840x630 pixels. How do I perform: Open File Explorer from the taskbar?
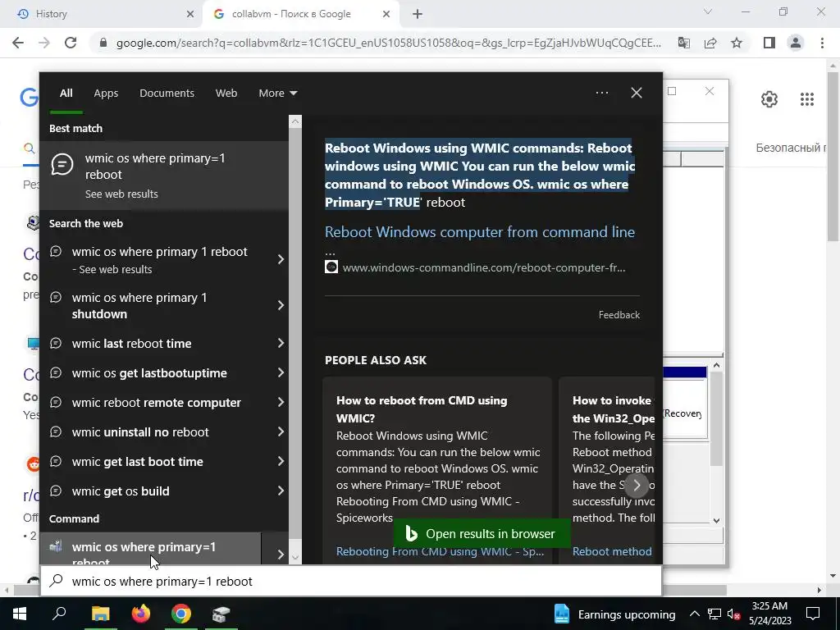[101, 614]
